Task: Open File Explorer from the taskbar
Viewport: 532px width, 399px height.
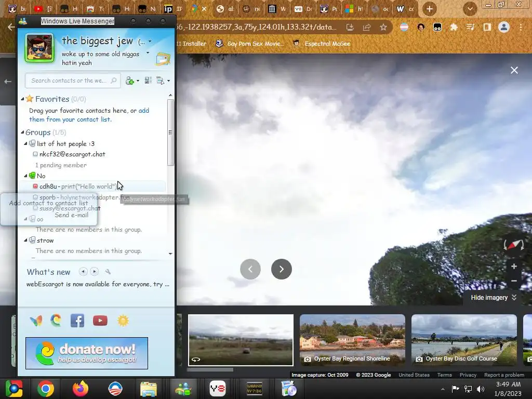Action: (x=149, y=389)
